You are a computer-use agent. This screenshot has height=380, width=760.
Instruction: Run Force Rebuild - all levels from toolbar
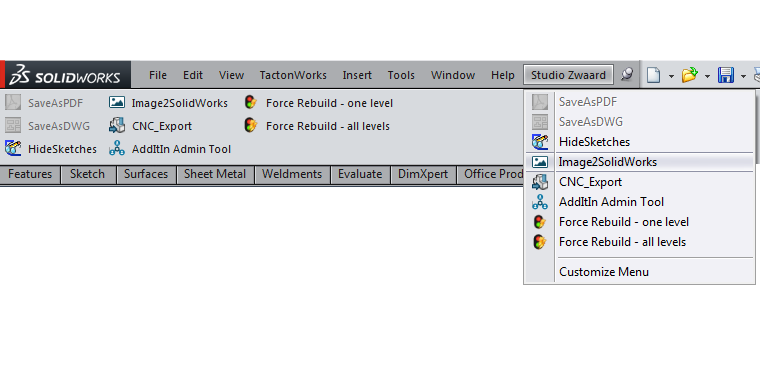(x=251, y=125)
